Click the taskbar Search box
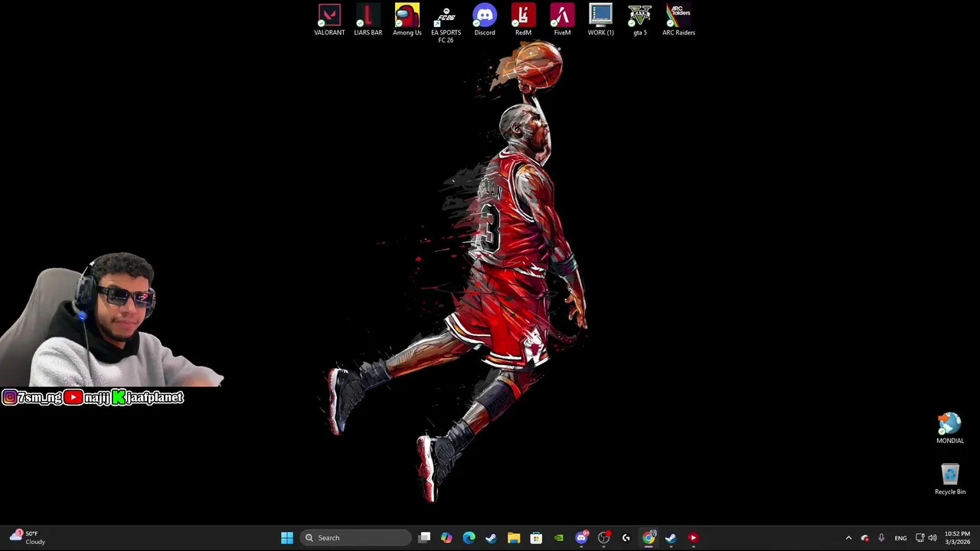This screenshot has height=551, width=980. point(356,538)
